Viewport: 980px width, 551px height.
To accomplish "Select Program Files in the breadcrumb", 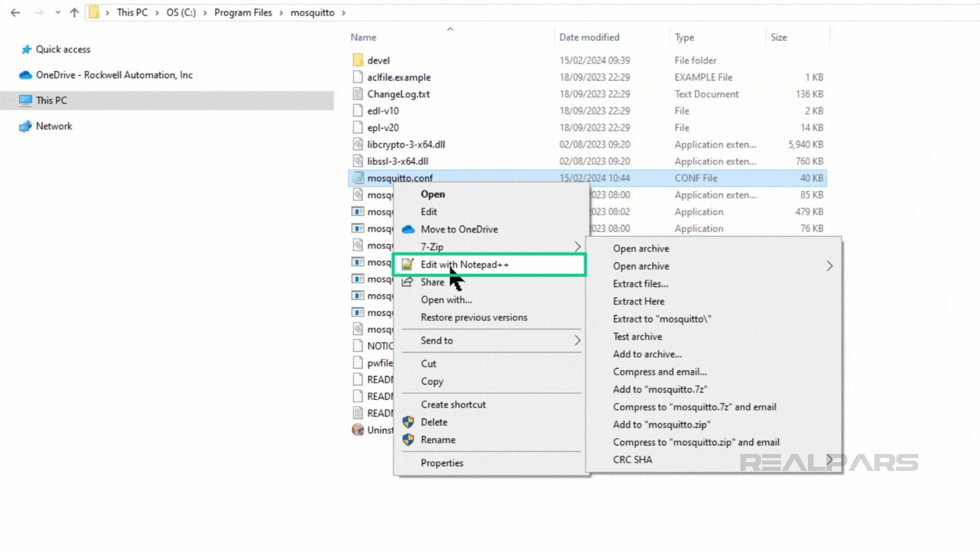I will [243, 13].
